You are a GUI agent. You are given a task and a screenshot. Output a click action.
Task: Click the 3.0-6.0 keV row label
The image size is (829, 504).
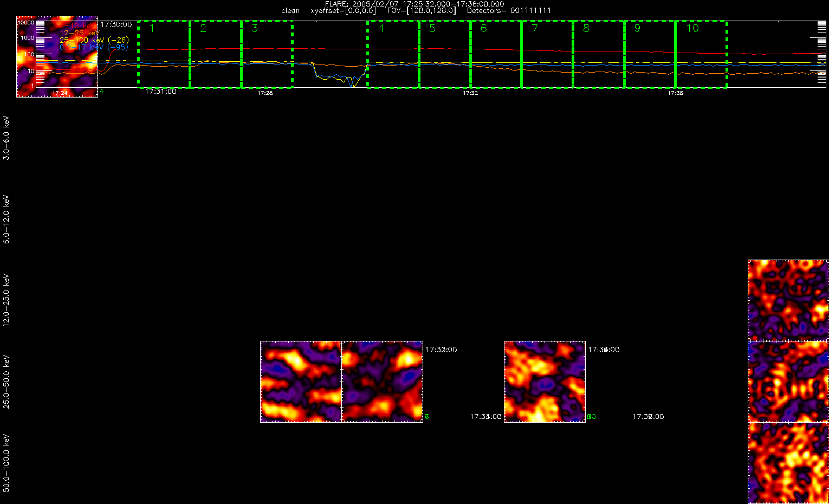tap(7, 138)
